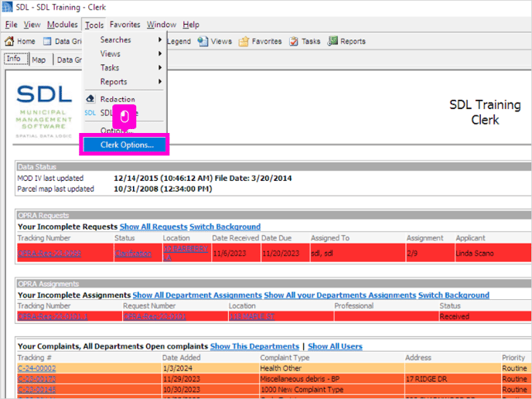Click Show All Department Assignments link
Viewport: 532px width, 399px height.
[197, 295]
